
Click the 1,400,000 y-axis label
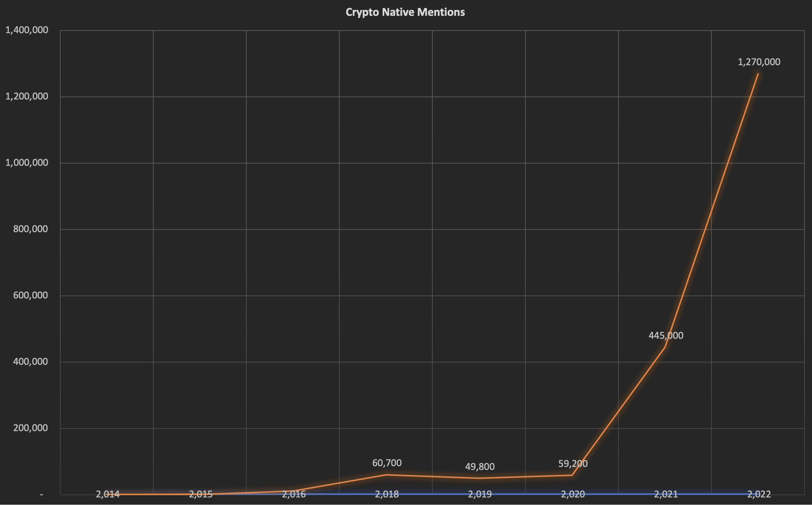coord(27,30)
